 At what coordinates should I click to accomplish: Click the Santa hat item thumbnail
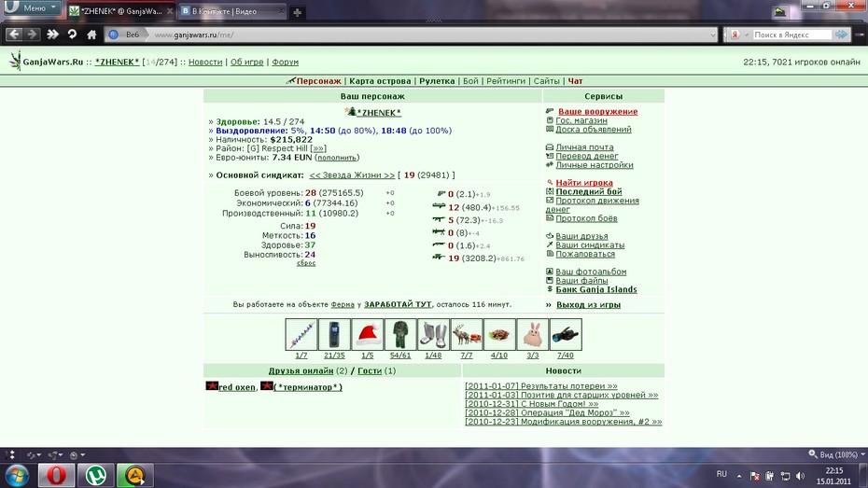pos(367,334)
